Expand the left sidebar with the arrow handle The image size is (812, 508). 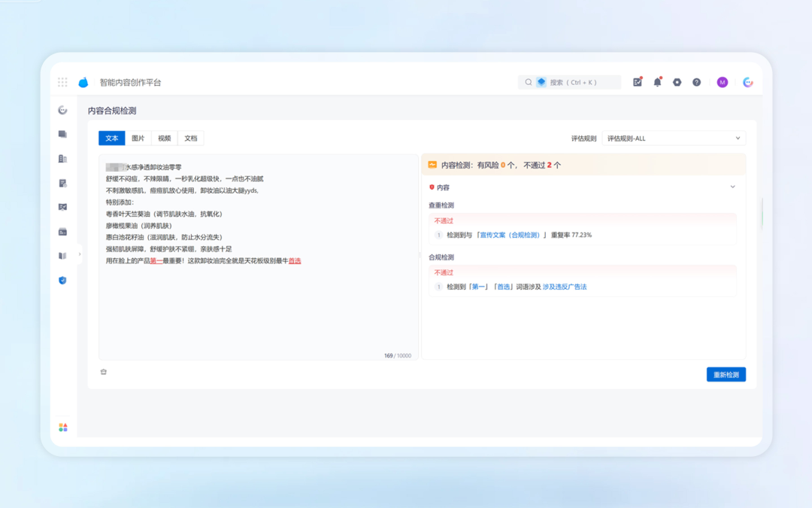(x=79, y=254)
